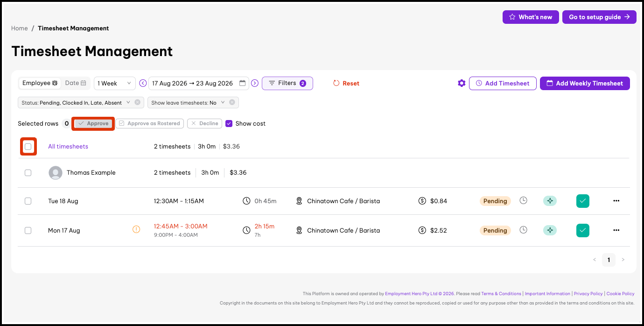Go to previous week arrow
The width and height of the screenshot is (644, 326).
pos(143,83)
